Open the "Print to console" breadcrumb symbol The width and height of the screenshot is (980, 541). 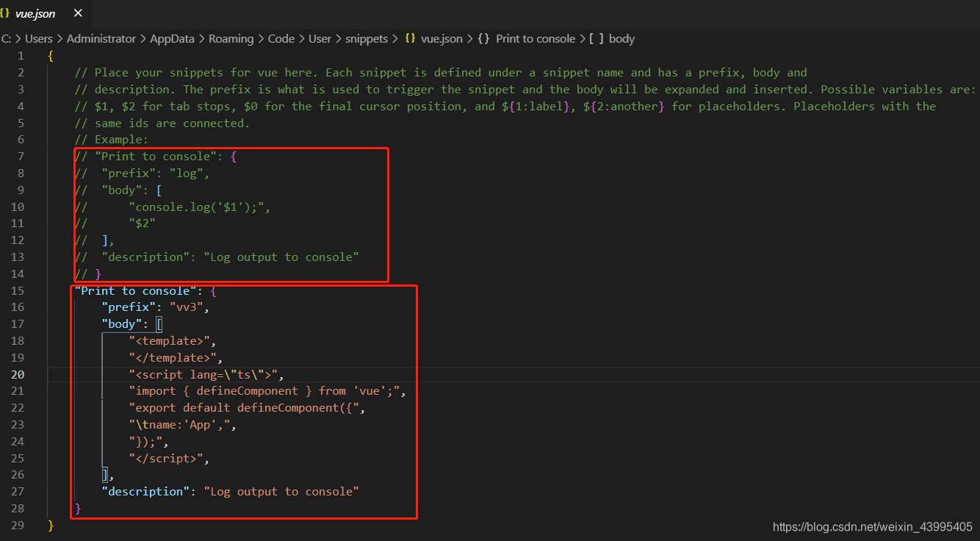536,39
